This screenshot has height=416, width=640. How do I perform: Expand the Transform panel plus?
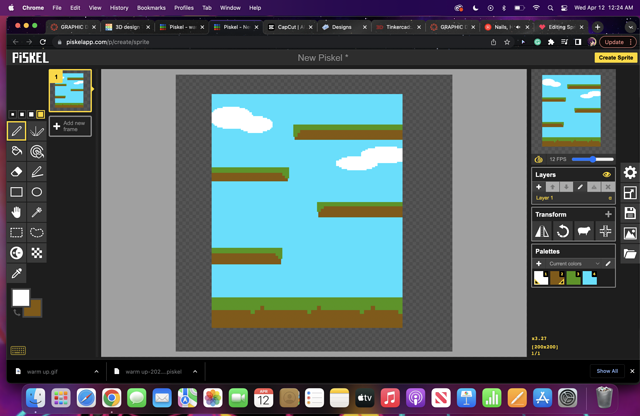607,214
